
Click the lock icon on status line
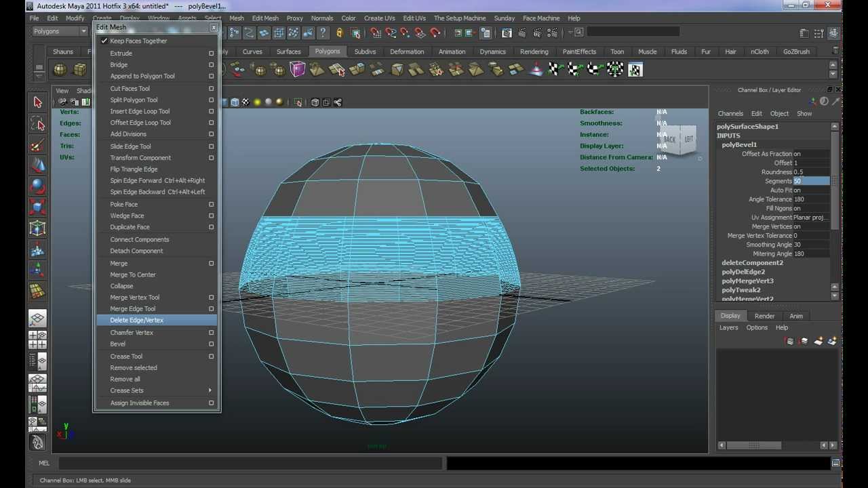[340, 32]
